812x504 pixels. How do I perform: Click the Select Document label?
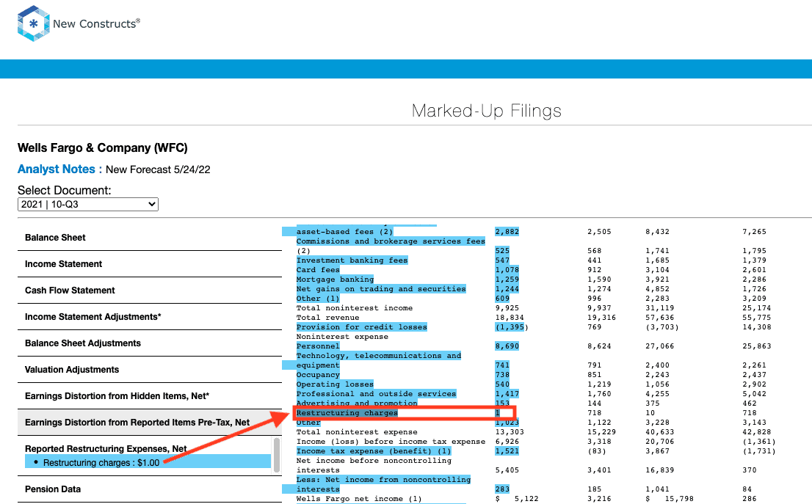pyautogui.click(x=64, y=191)
